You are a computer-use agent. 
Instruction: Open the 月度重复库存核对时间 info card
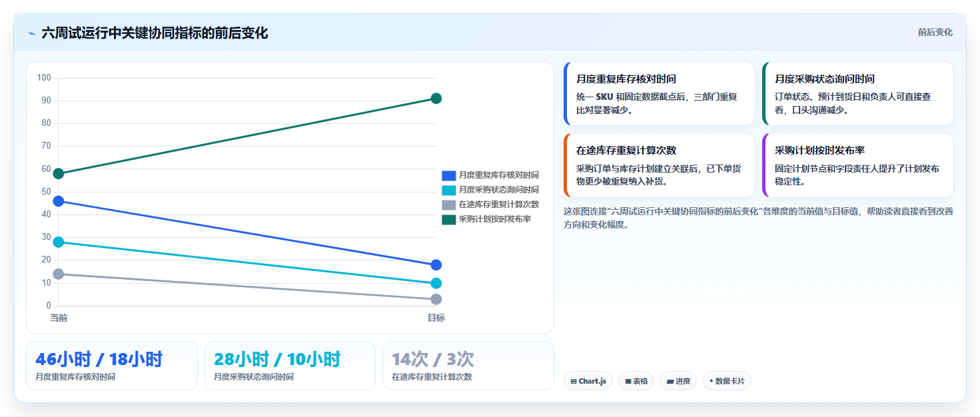tap(660, 94)
